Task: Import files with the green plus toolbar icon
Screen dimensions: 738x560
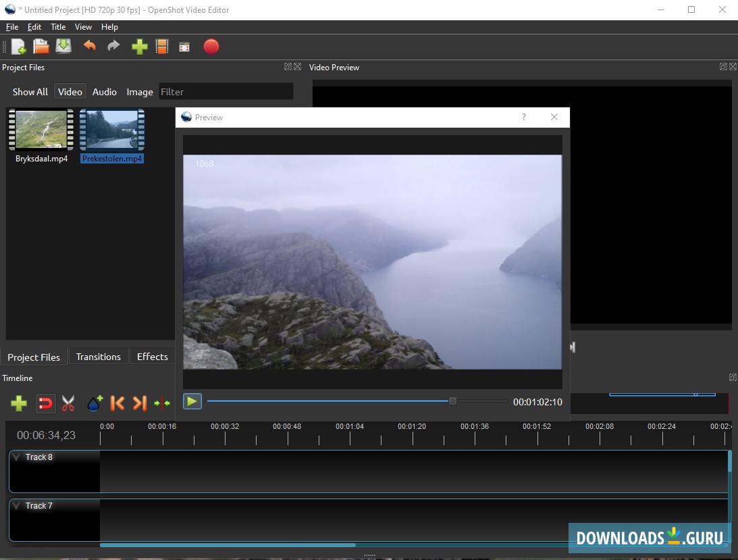Action: tap(139, 46)
